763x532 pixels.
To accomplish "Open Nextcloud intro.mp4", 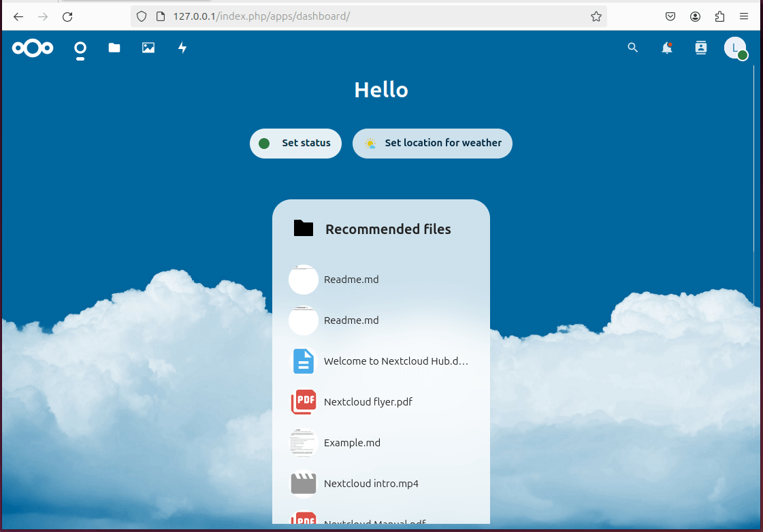I will click(x=381, y=484).
